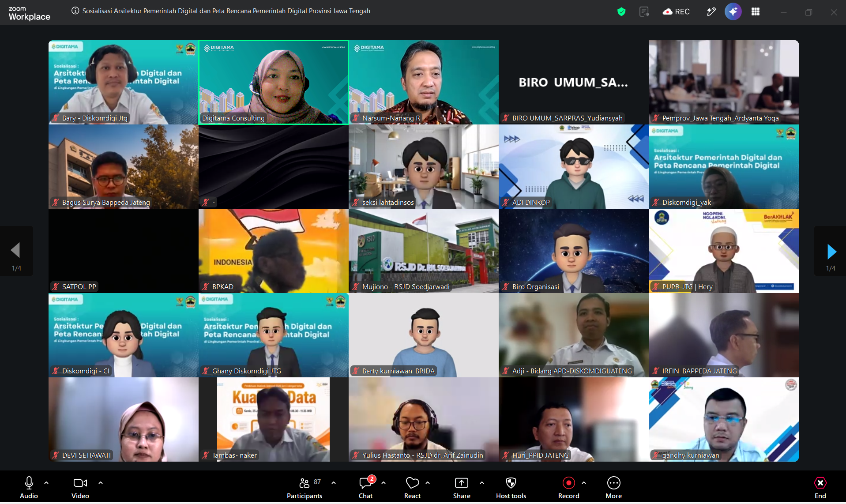This screenshot has width=846, height=504.
Task: Launch the AI Companion sparkle button
Action: tap(733, 12)
